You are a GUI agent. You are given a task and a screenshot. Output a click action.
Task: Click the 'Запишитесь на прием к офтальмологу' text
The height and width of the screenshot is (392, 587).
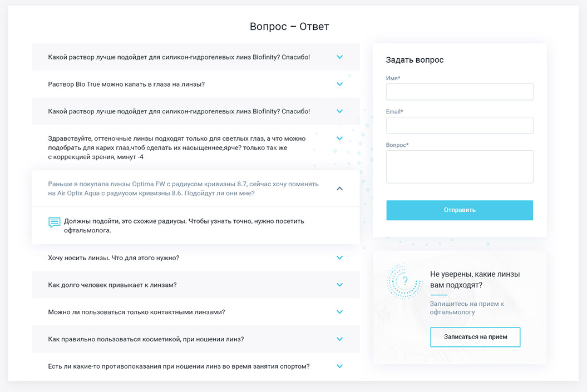click(x=467, y=308)
